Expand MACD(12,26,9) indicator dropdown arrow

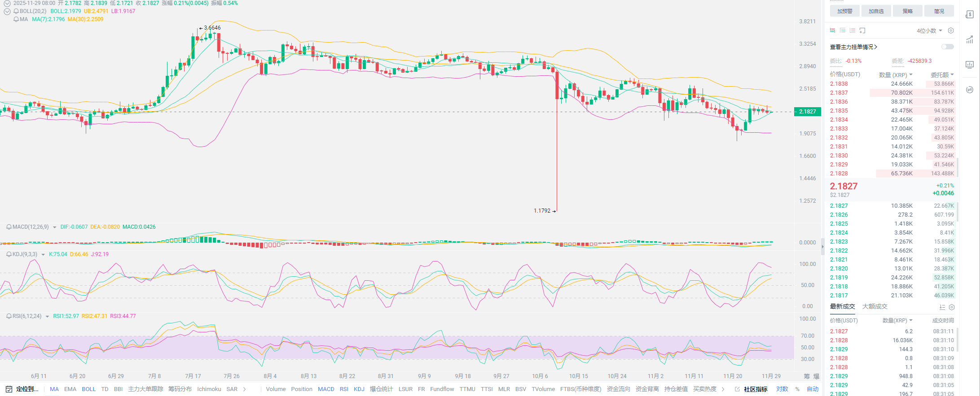(x=55, y=227)
